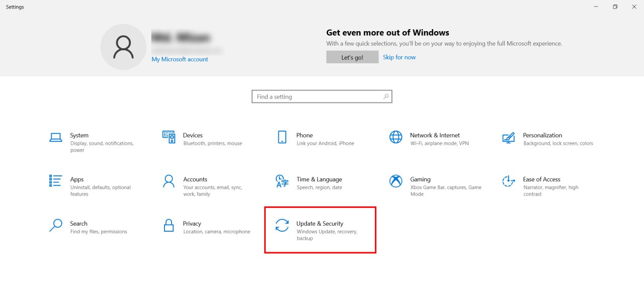Click 'Xbox Game Bar, captures' description
The image size is (644, 302).
coord(446,191)
